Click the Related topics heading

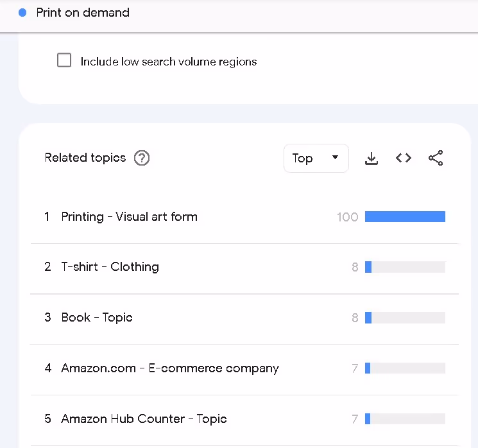[85, 158]
